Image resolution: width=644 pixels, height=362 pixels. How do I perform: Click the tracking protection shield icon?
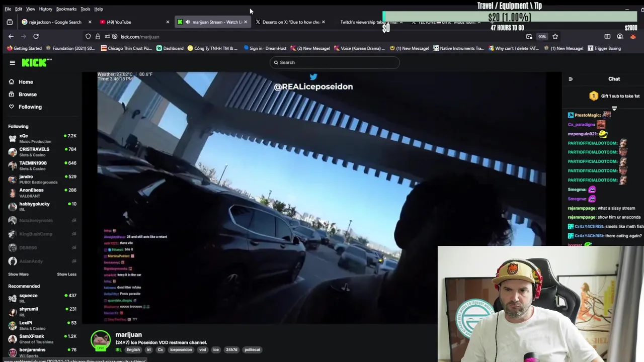[88, 37]
